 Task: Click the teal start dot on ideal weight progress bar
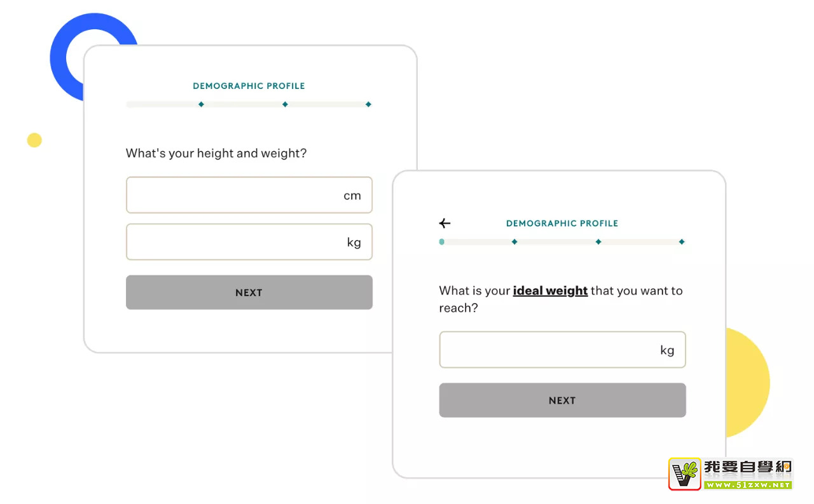click(442, 242)
